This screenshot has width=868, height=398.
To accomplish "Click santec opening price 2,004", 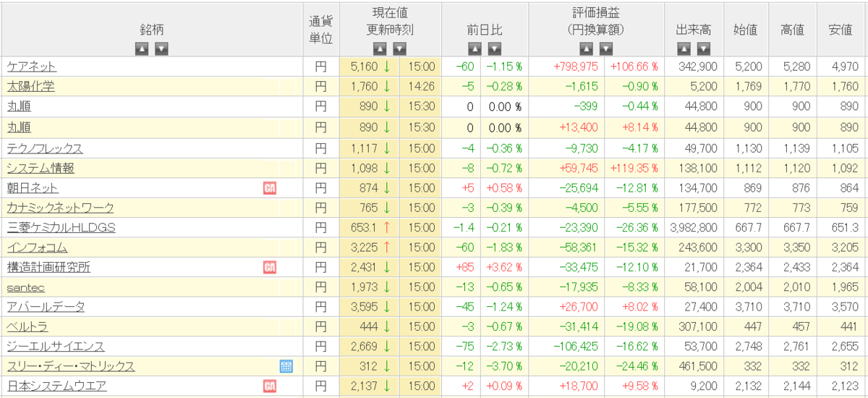I will [748, 288].
